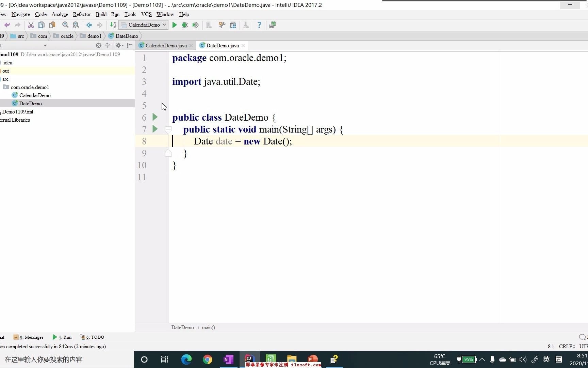Navigate Back with the blue left arrow
The image size is (588, 368).
(x=89, y=25)
